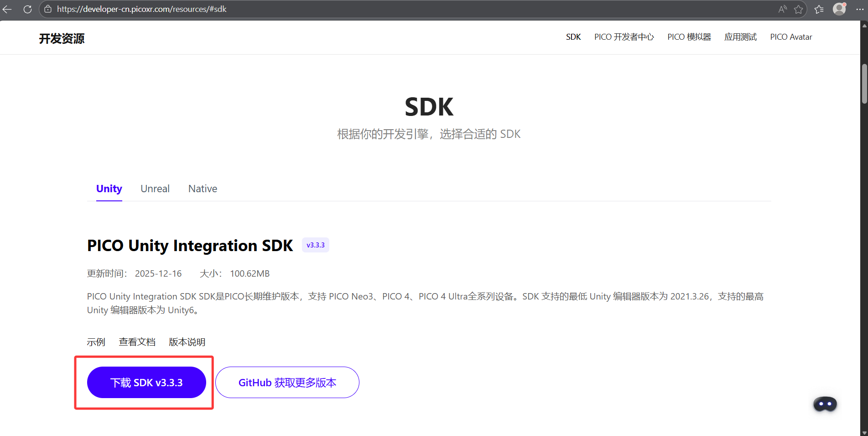Open PICO 模拟器 navigation link

click(x=689, y=37)
